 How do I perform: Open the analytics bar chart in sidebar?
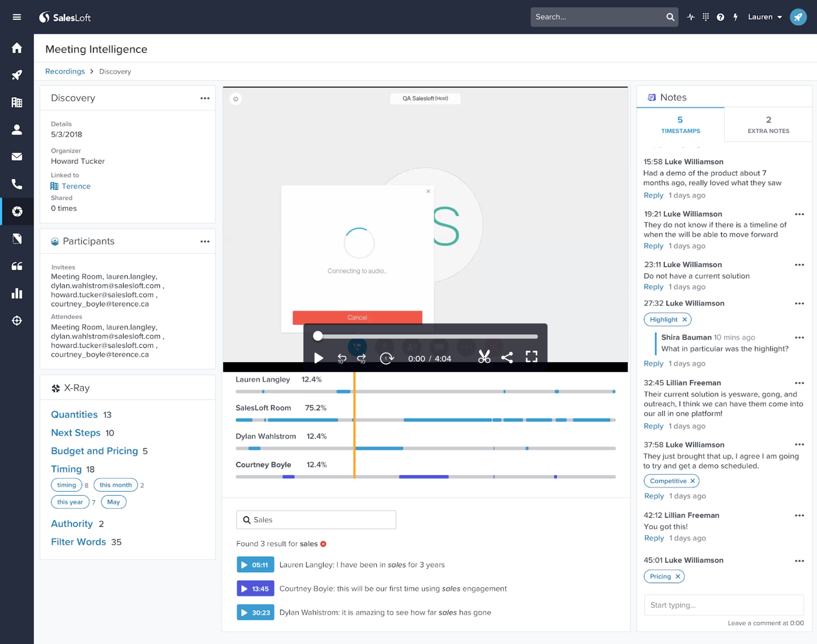(17, 293)
